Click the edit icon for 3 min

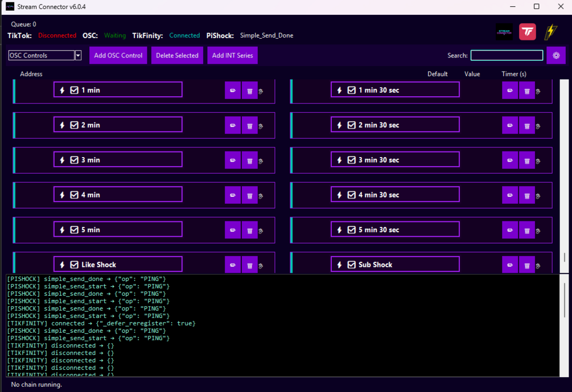pos(233,160)
